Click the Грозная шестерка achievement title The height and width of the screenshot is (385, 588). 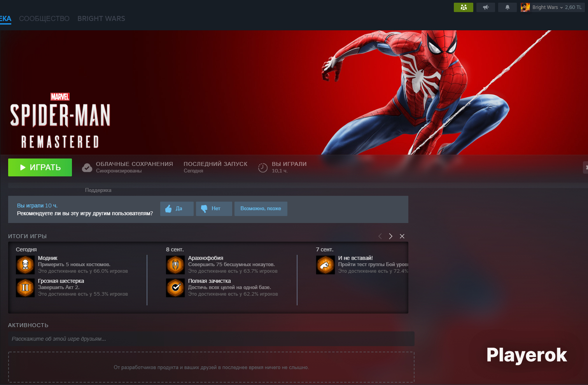[61, 281]
